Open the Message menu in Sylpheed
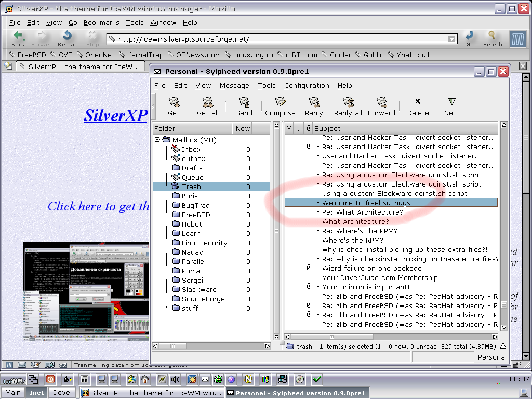The height and width of the screenshot is (399, 532). (x=234, y=86)
